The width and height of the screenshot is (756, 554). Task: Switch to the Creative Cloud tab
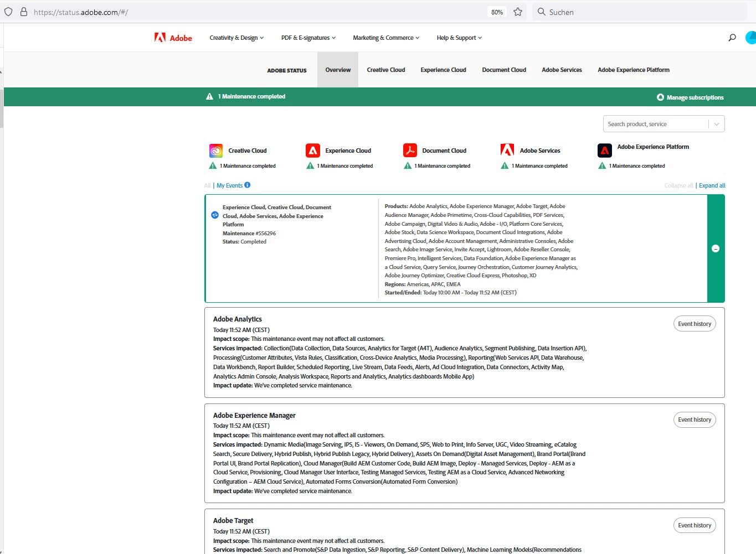pyautogui.click(x=386, y=70)
